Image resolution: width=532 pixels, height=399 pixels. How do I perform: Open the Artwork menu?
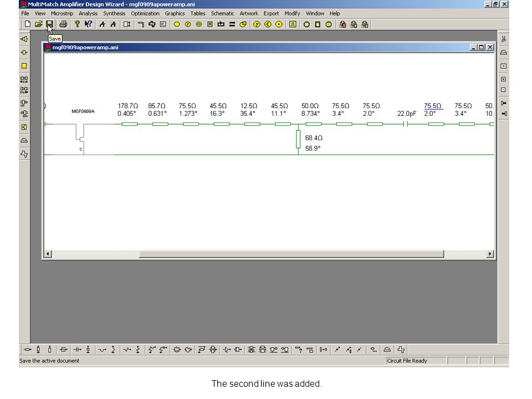coord(249,13)
